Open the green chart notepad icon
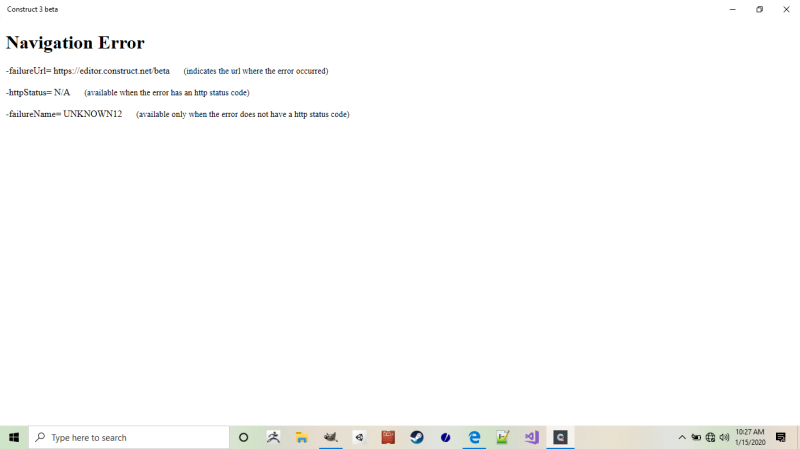The image size is (800, 449). (x=503, y=437)
